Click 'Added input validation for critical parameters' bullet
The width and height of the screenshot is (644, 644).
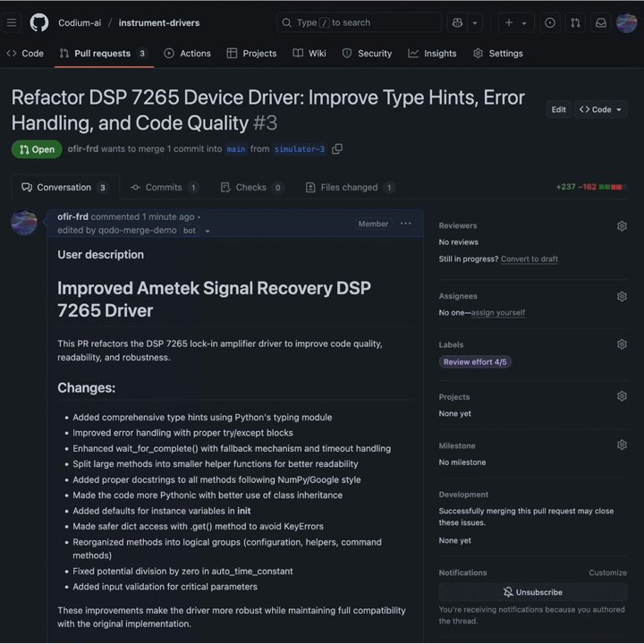click(165, 587)
